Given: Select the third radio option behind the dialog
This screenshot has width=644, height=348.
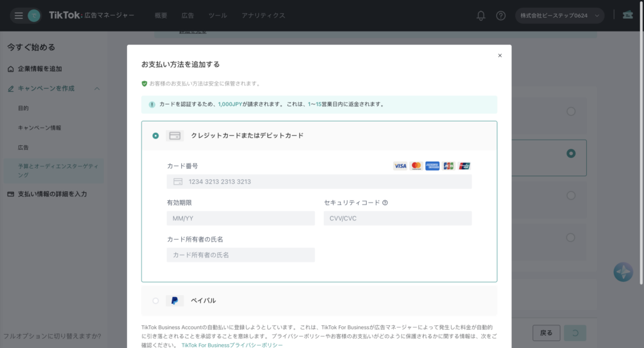Looking at the screenshot, I should [x=571, y=196].
